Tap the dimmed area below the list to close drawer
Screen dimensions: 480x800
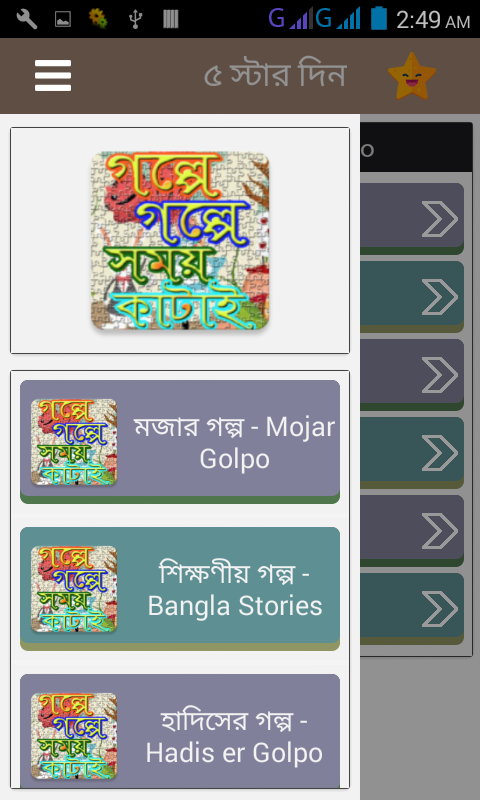(x=420, y=727)
